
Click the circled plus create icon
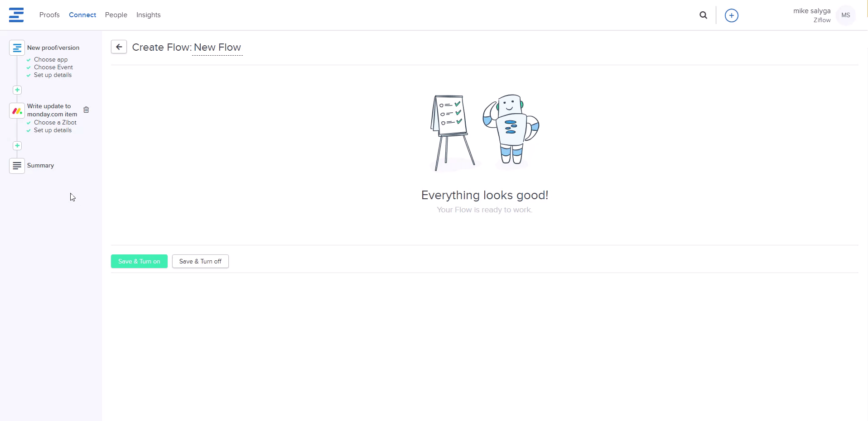732,15
